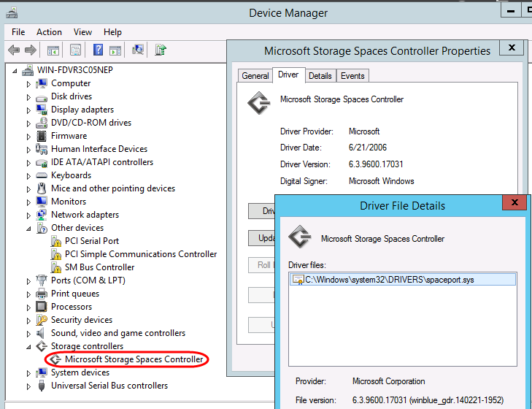Click the SM Bus Controller warning icon

click(x=55, y=267)
